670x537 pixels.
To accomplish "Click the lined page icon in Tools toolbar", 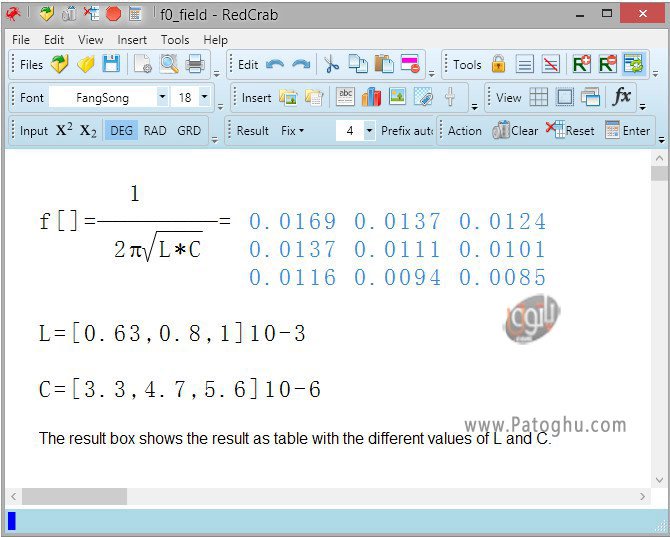I will [x=524, y=65].
